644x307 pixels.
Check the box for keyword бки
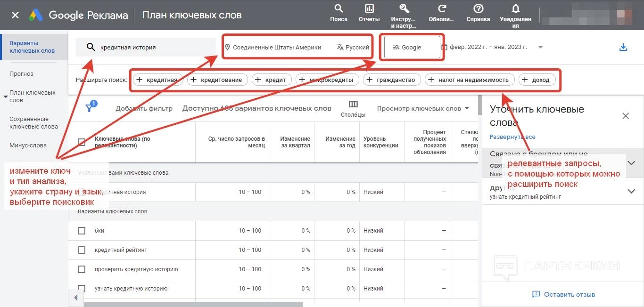[x=82, y=231]
